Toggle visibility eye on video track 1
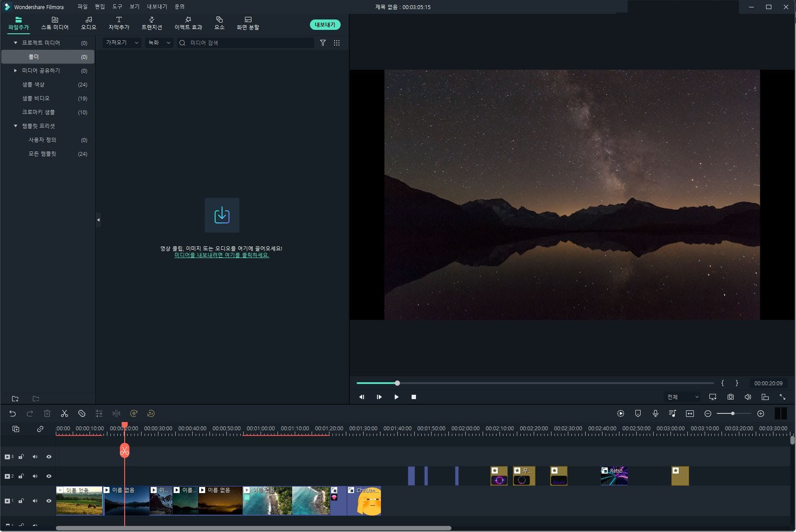This screenshot has height=532, width=796. (49, 501)
